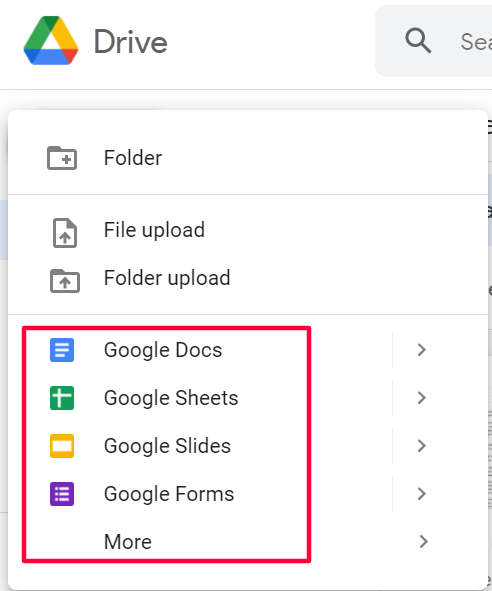The width and height of the screenshot is (492, 591).
Task: Click the new Folder icon
Action: [62, 158]
